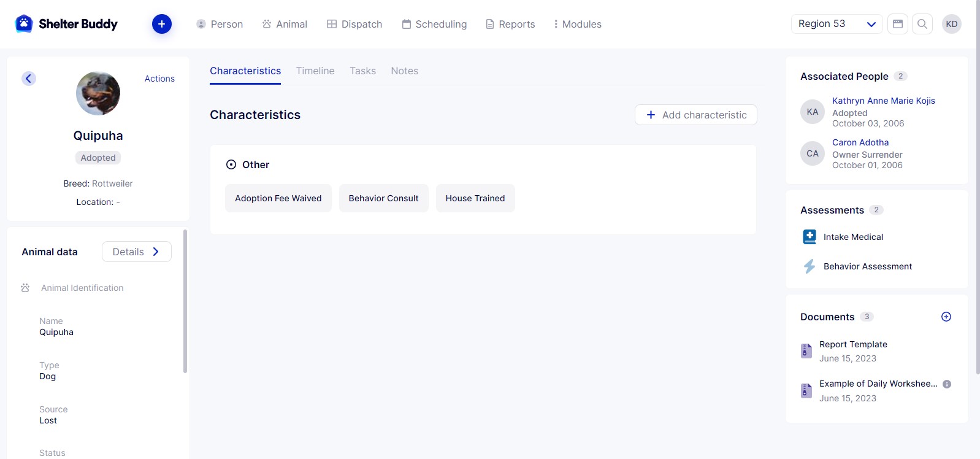This screenshot has height=459, width=980.
Task: Click the Animal data panel scrollbar
Action: pyautogui.click(x=185, y=301)
